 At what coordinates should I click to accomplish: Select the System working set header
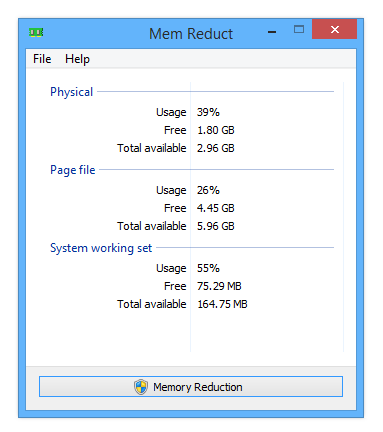point(101,248)
